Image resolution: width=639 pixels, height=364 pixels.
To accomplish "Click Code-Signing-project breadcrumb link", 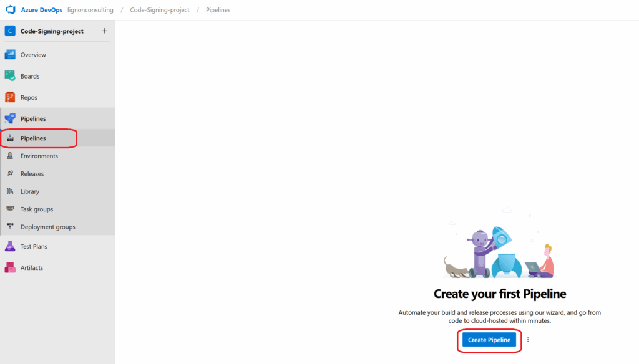I will [x=160, y=10].
